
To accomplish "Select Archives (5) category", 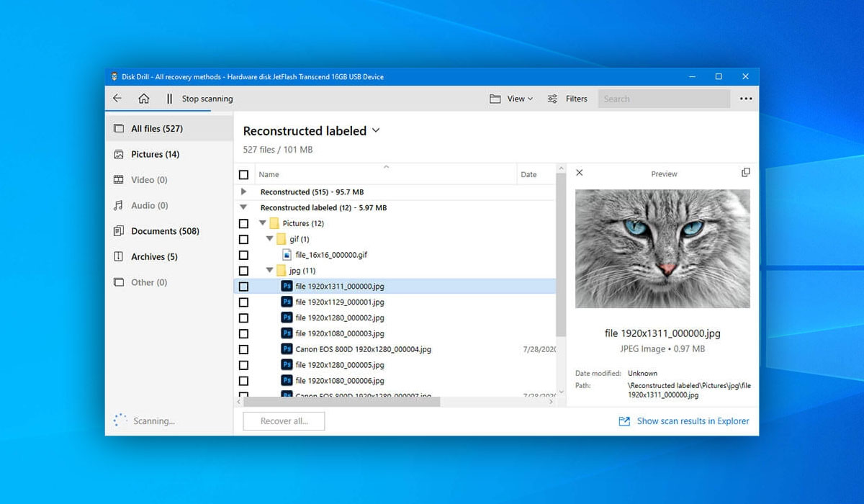I will pyautogui.click(x=169, y=256).
